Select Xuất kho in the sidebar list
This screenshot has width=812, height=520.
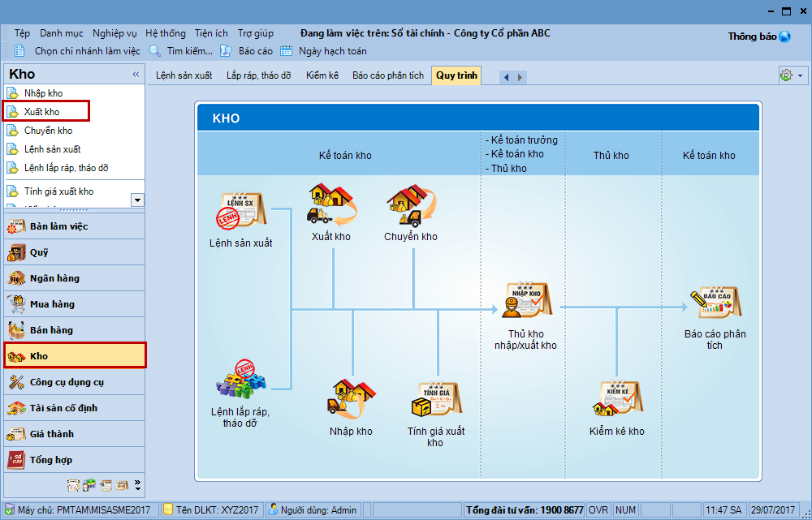(42, 112)
